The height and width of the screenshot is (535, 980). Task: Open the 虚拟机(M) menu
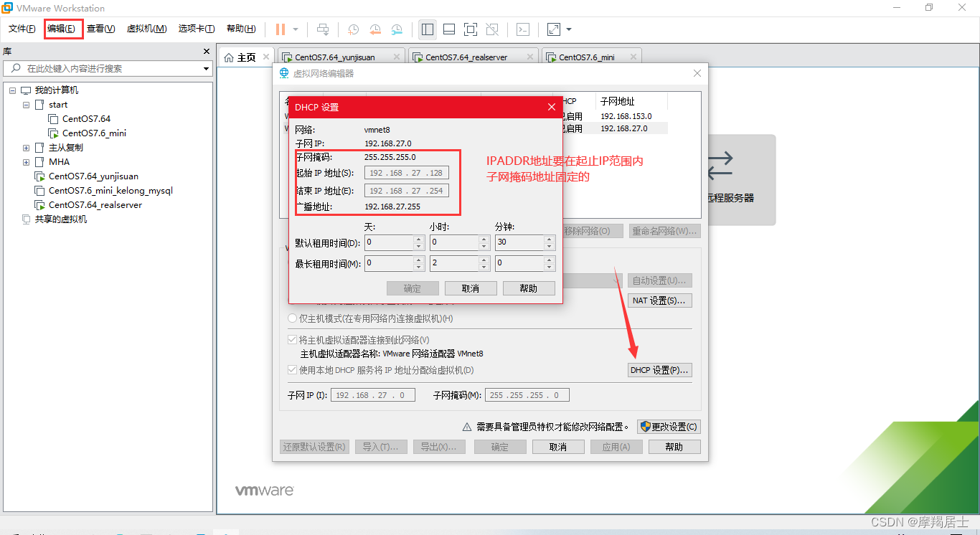146,29
